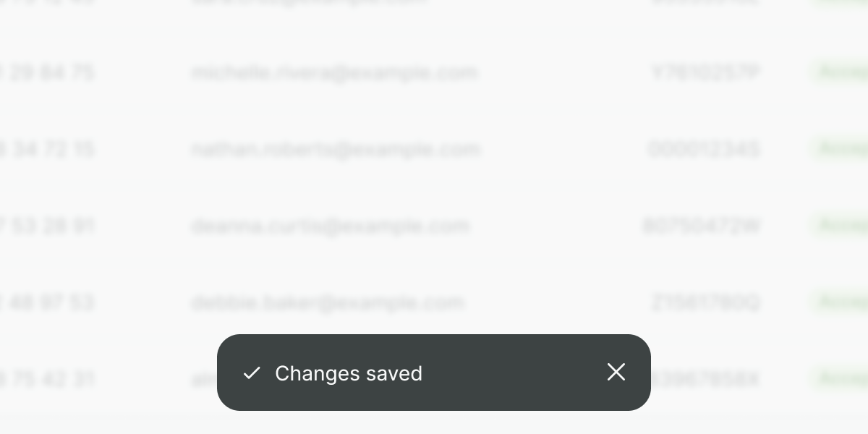Click the phone number ending 34 72 15

pyautogui.click(x=47, y=149)
